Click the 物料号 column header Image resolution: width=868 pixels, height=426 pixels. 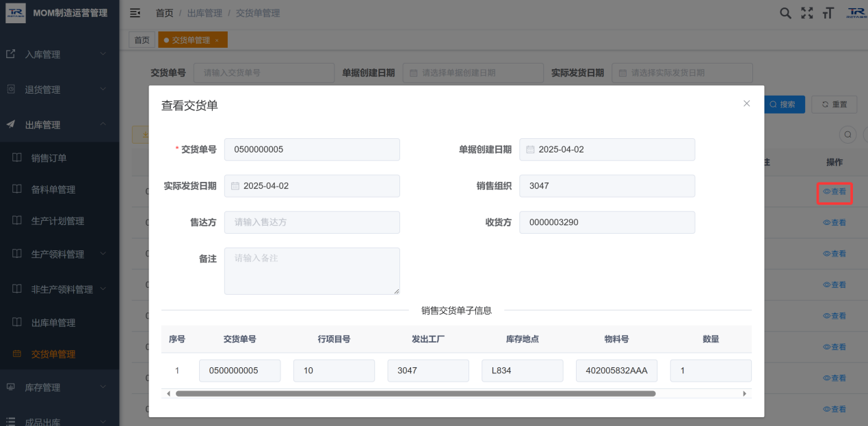[x=616, y=338]
